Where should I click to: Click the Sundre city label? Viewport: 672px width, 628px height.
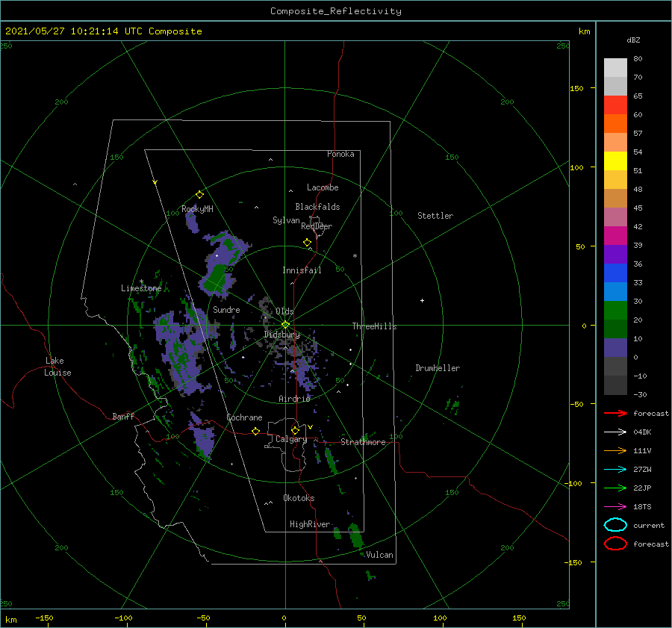(x=226, y=309)
